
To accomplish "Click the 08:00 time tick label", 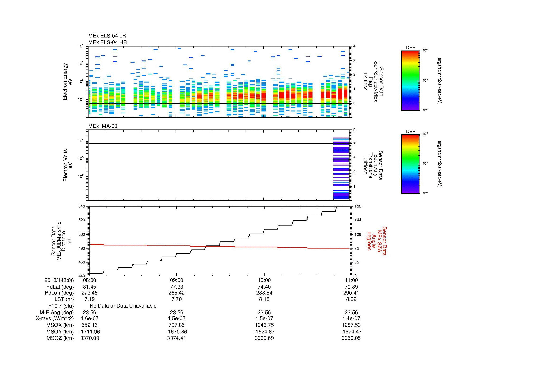I will (x=89, y=280).
